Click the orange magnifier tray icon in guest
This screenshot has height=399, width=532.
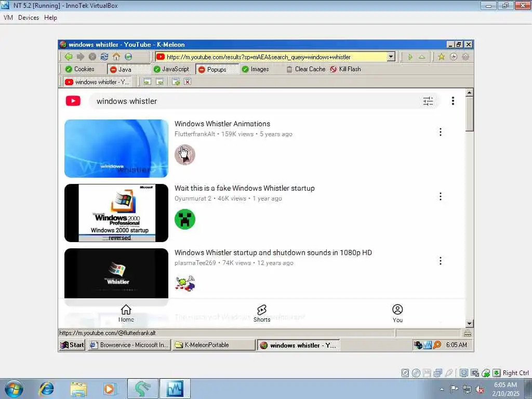437,345
